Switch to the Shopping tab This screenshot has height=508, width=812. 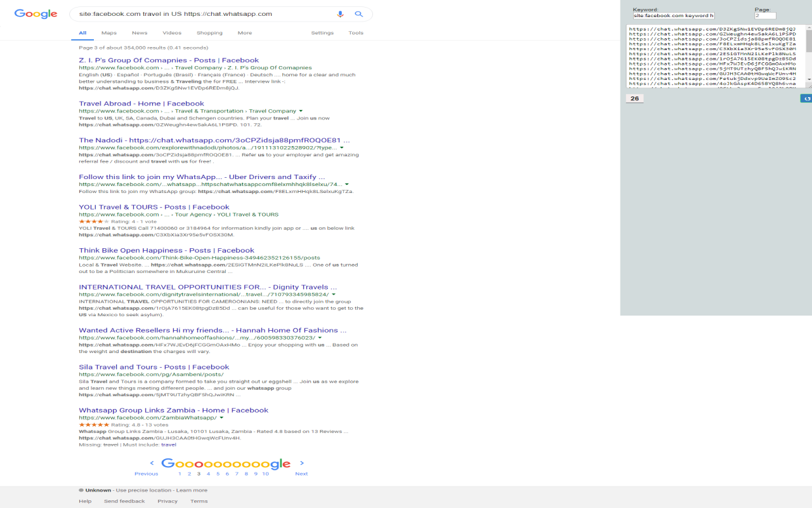tap(209, 33)
